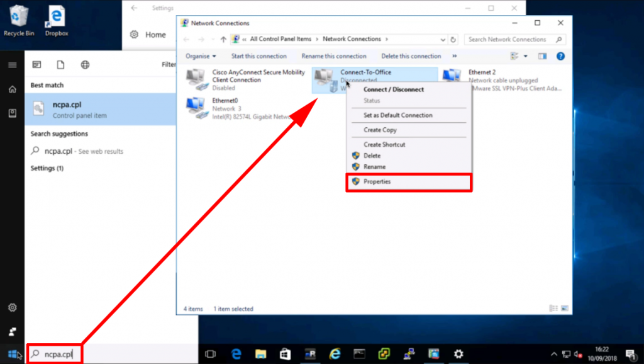
Task: Click the blue Help question mark icon
Action: [560, 56]
